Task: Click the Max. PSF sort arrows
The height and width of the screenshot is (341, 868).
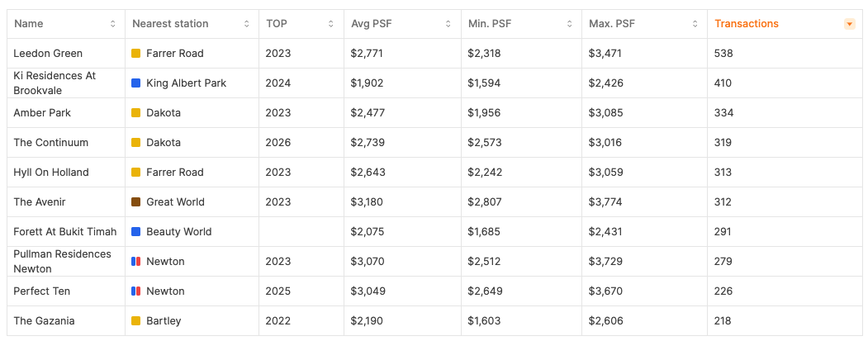Action: [695, 24]
